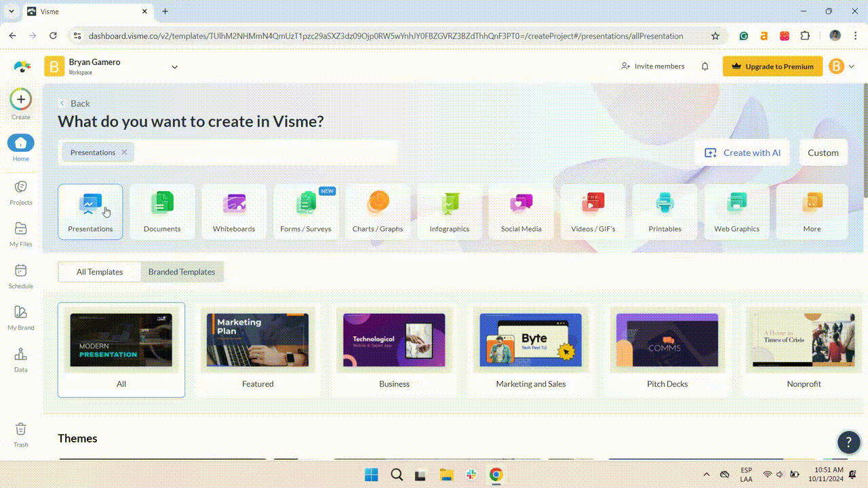Open the Chrome profile avatar
This screenshot has height=488, width=868.
pyautogui.click(x=835, y=36)
